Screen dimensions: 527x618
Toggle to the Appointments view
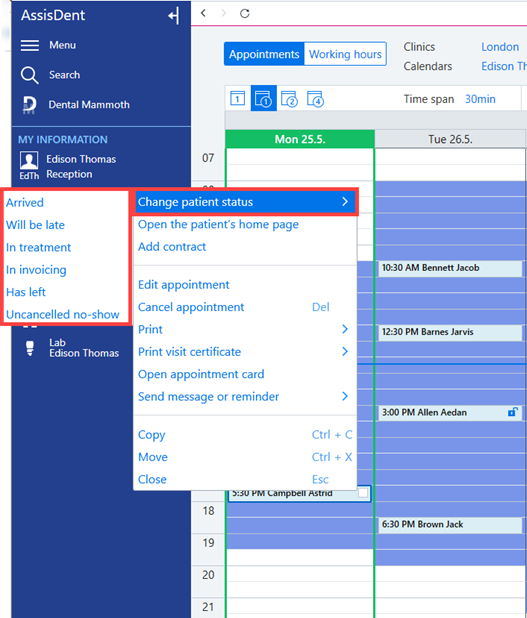[x=264, y=54]
